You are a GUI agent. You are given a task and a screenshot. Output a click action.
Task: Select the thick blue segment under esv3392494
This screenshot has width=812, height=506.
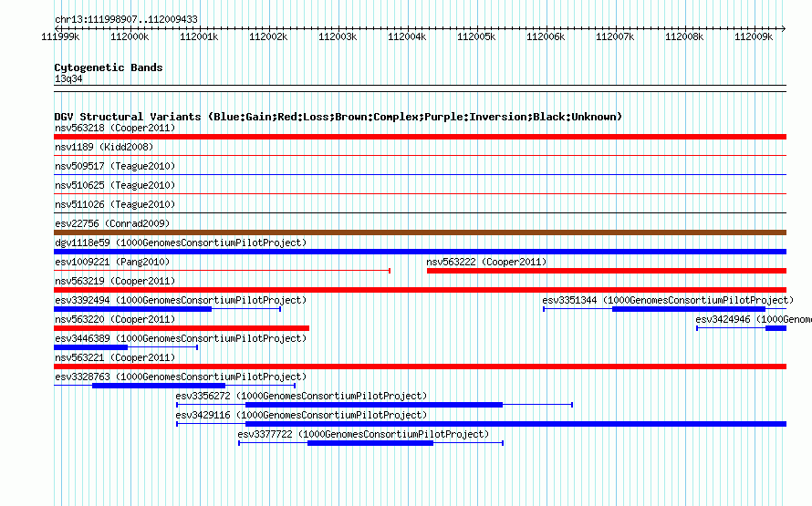[132, 309]
